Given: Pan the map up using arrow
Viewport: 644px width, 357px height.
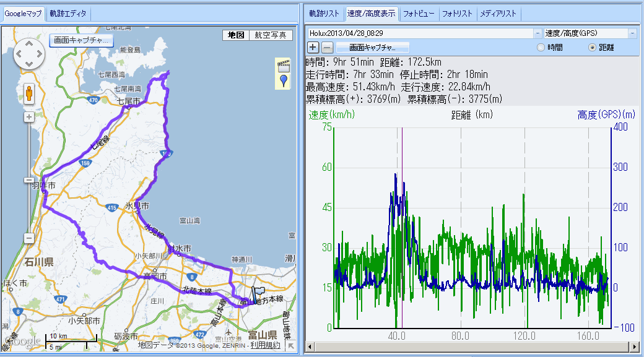Looking at the screenshot, I should click(28, 45).
